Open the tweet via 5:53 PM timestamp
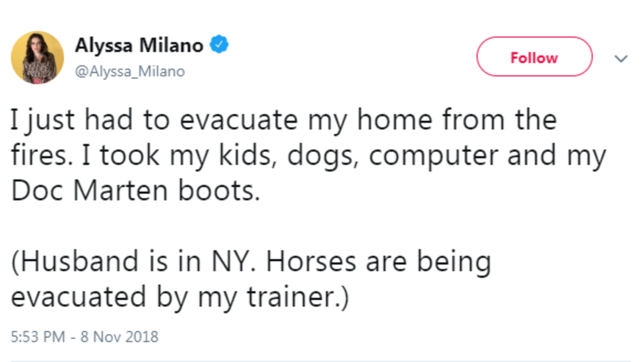Viewport: 644px width, 362px height. (x=37, y=337)
